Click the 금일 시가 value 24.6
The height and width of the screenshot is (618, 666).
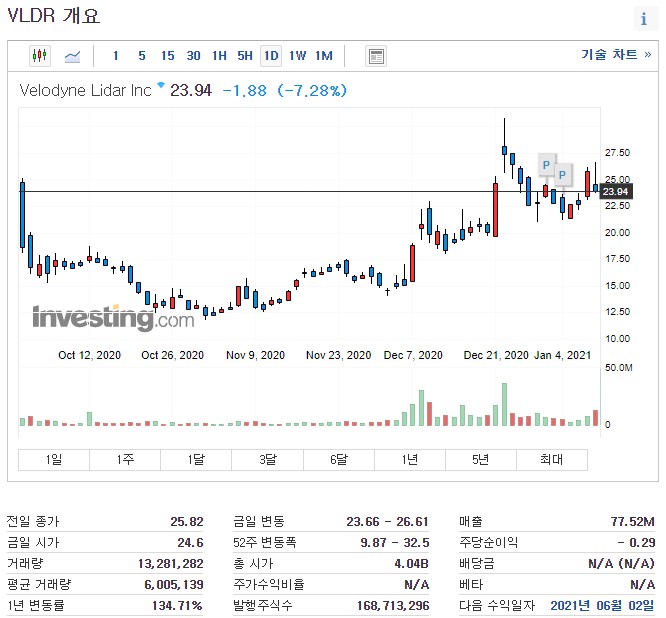[x=190, y=542]
